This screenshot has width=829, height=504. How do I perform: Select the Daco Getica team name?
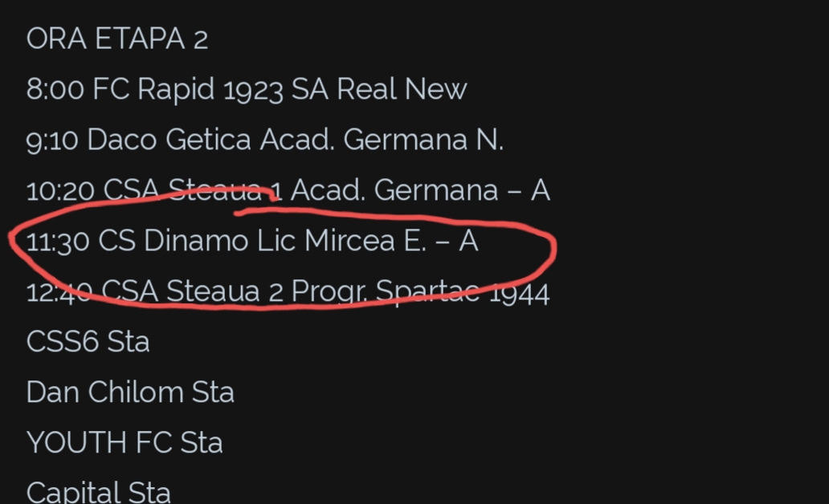coord(169,140)
